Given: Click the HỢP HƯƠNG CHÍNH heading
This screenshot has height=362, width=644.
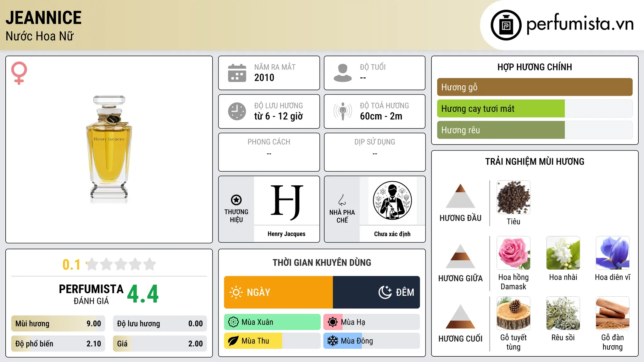Looking at the screenshot, I should click(x=535, y=67).
